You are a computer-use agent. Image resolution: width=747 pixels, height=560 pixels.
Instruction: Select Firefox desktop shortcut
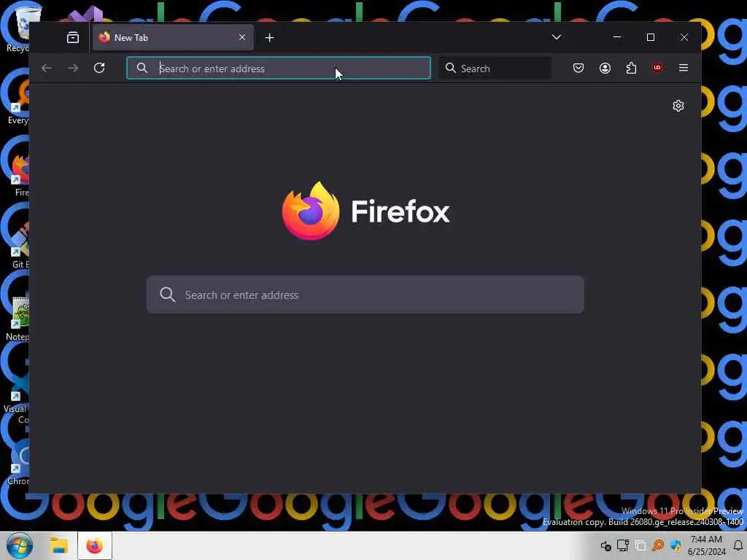click(19, 174)
